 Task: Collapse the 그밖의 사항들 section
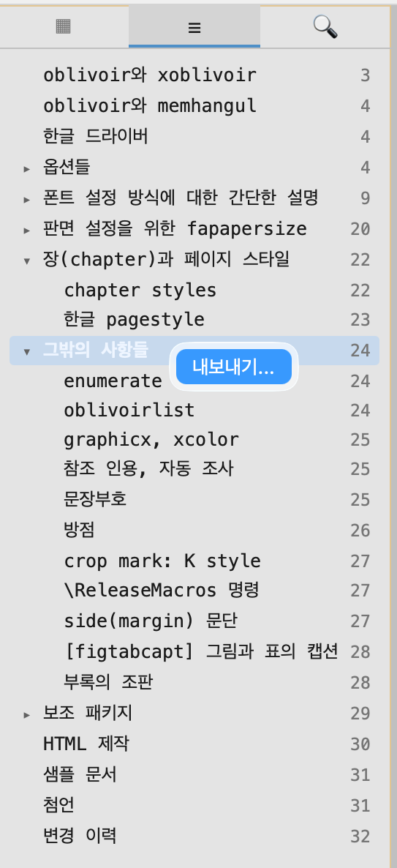26,351
